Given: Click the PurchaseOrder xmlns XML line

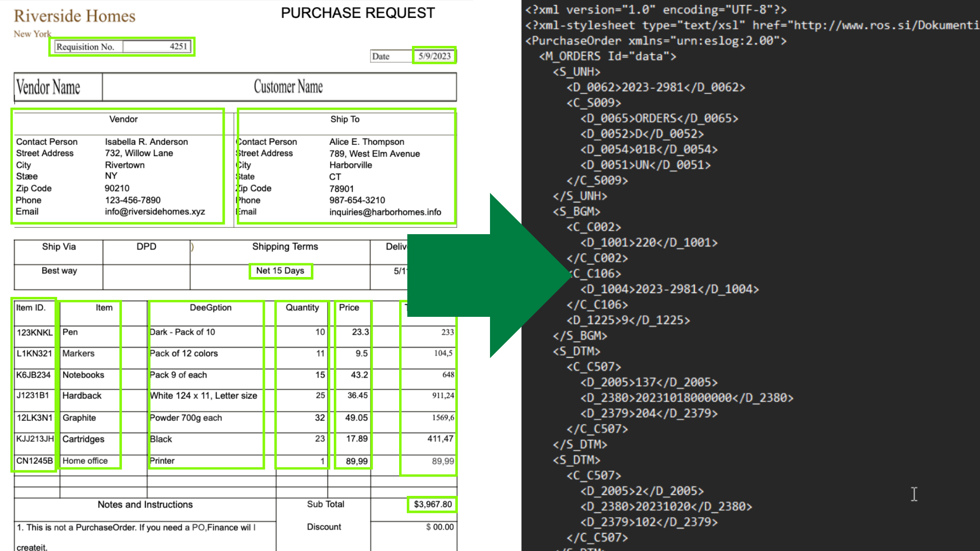Looking at the screenshot, I should 656,41.
